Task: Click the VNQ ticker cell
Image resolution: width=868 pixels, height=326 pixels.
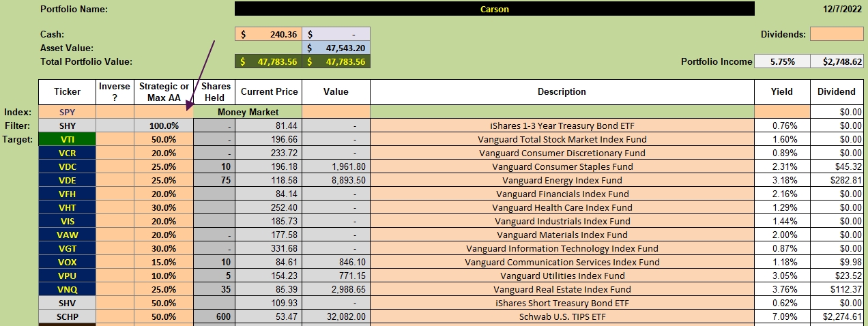Action: pyautogui.click(x=67, y=289)
